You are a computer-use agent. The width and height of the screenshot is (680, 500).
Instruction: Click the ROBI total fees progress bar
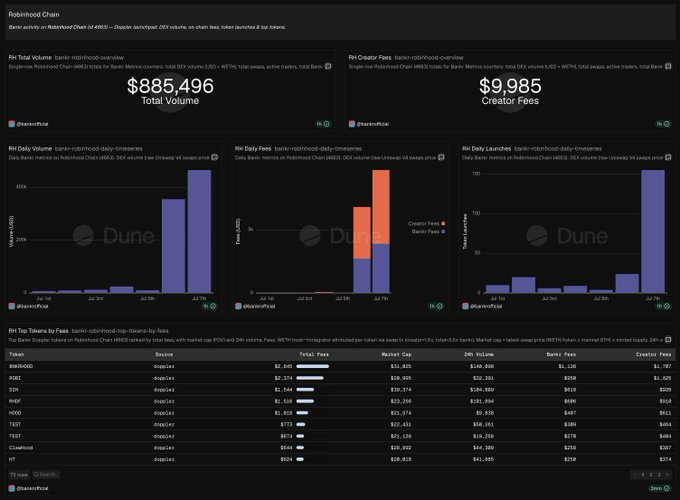tap(310, 378)
